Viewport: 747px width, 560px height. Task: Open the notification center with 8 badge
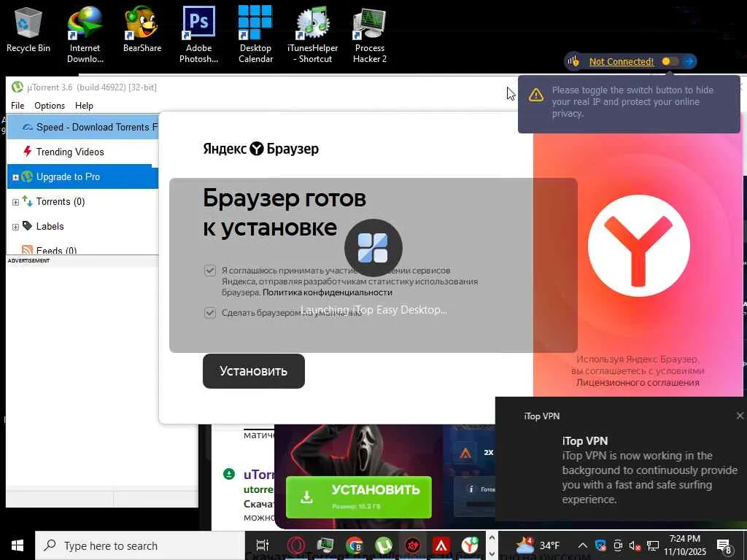[x=724, y=546]
